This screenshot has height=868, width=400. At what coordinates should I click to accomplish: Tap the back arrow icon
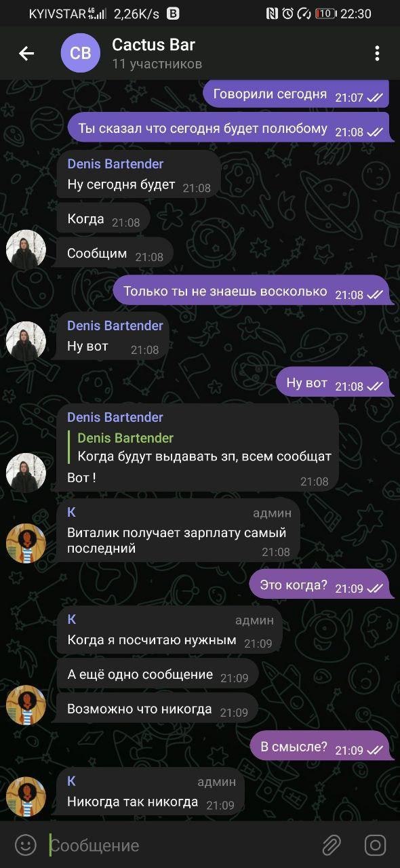[x=26, y=54]
